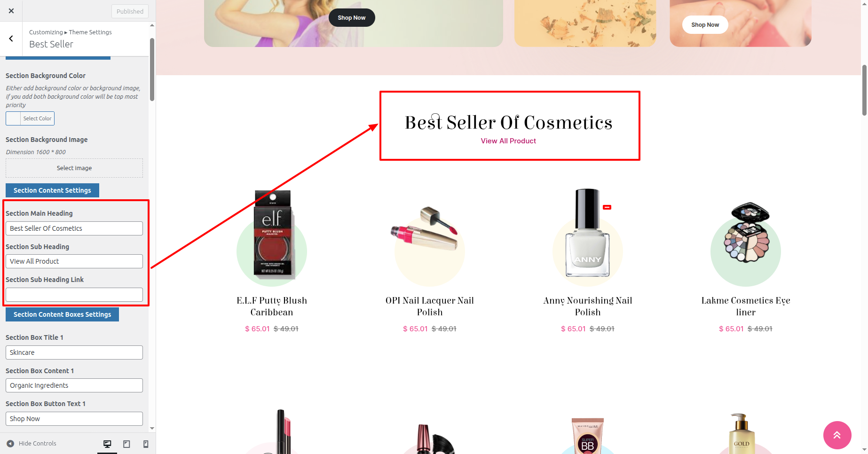Switch to desktop preview device icon
868x454 pixels.
coord(107,444)
